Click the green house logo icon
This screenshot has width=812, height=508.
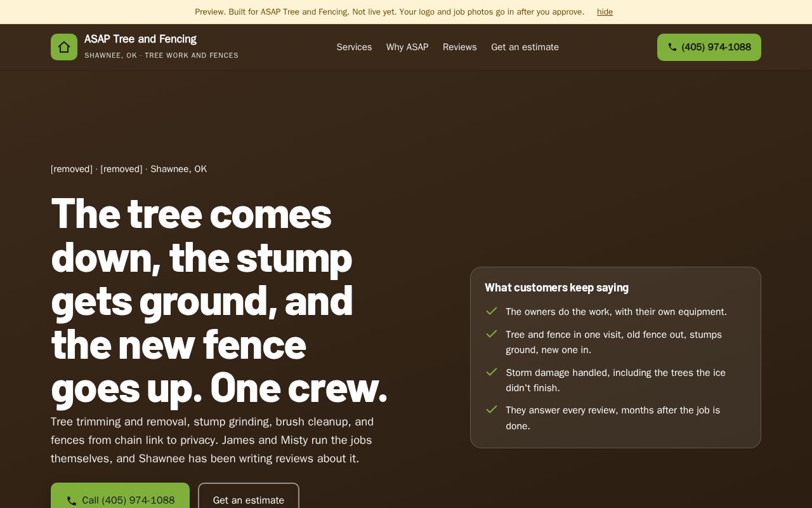pyautogui.click(x=64, y=47)
